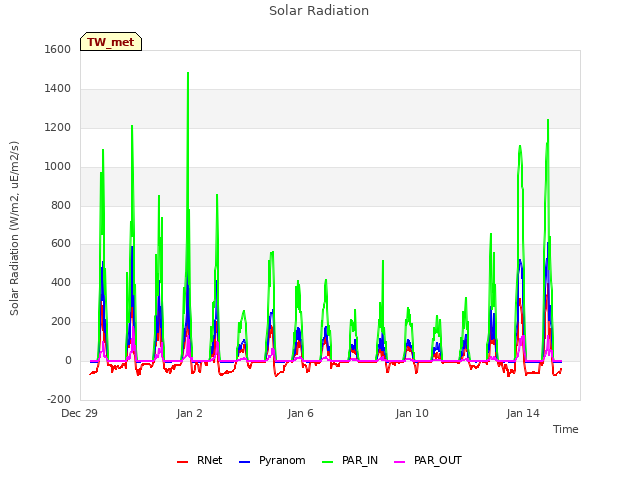
Task: Click the y-axis title Solar Radiation (W/m2, uE/m2/s)
Action: click(x=14, y=228)
